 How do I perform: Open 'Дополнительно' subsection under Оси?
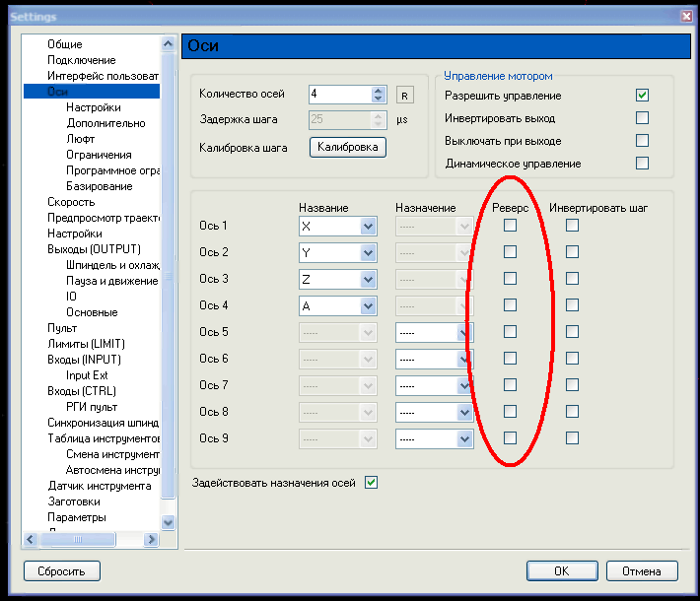[x=105, y=123]
